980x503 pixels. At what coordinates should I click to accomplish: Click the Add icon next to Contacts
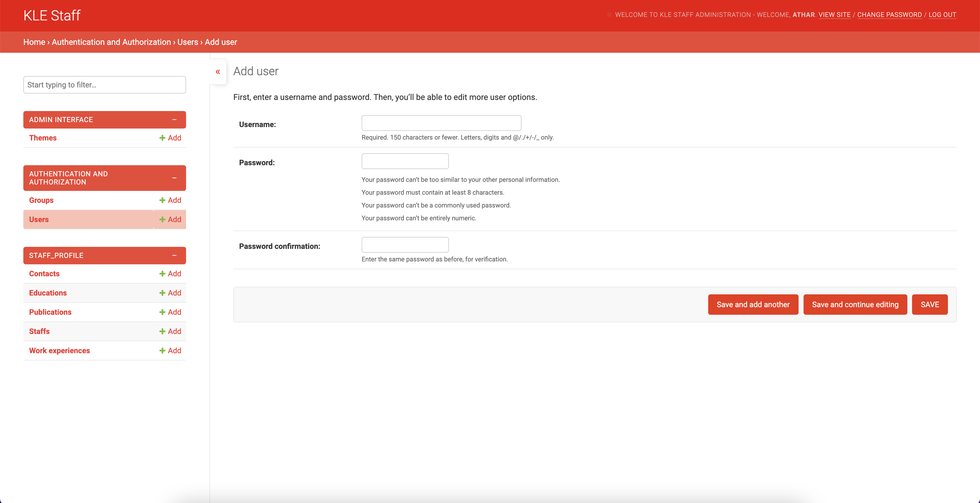coord(170,273)
